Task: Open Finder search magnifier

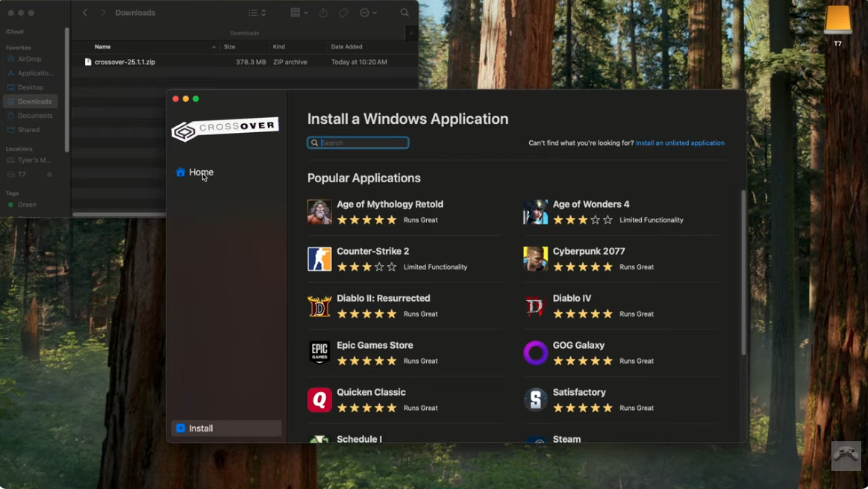Action: (x=405, y=13)
